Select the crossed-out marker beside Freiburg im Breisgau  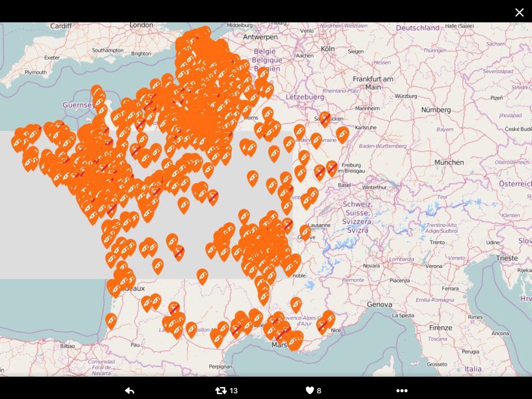tap(332, 168)
